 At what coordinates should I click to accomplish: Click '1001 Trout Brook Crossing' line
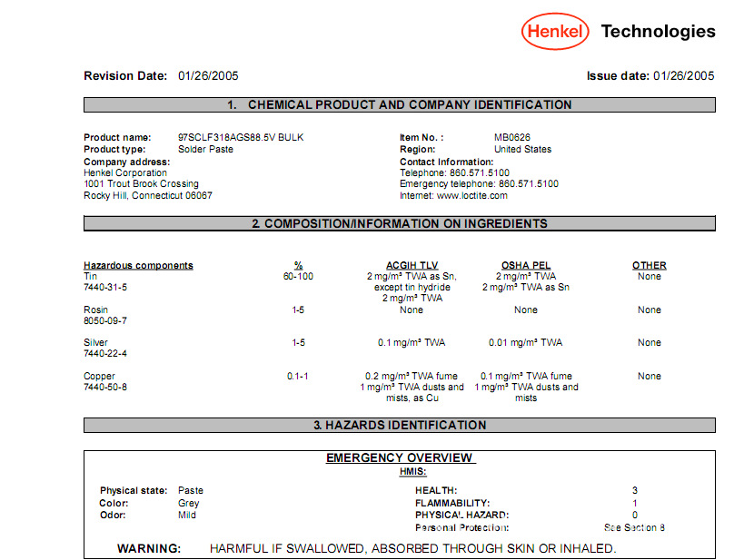(141, 184)
